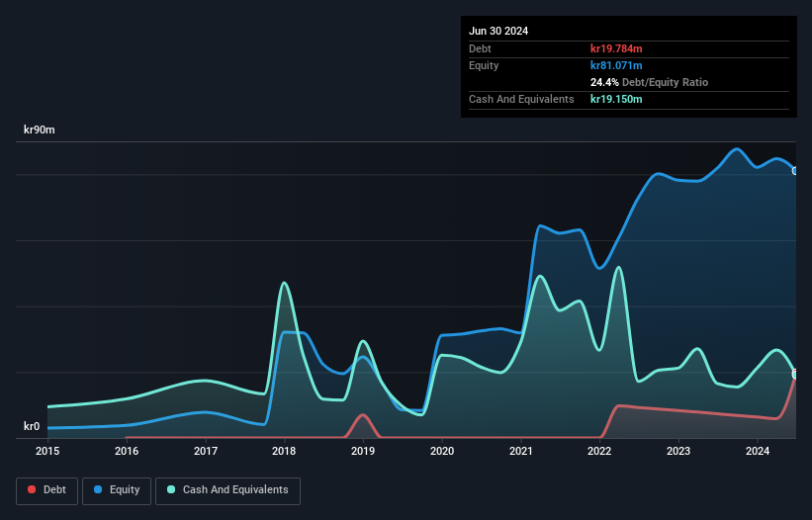Screen dimensions: 812x520
Task: Click the 2019 red debt bump
Action: (363, 415)
